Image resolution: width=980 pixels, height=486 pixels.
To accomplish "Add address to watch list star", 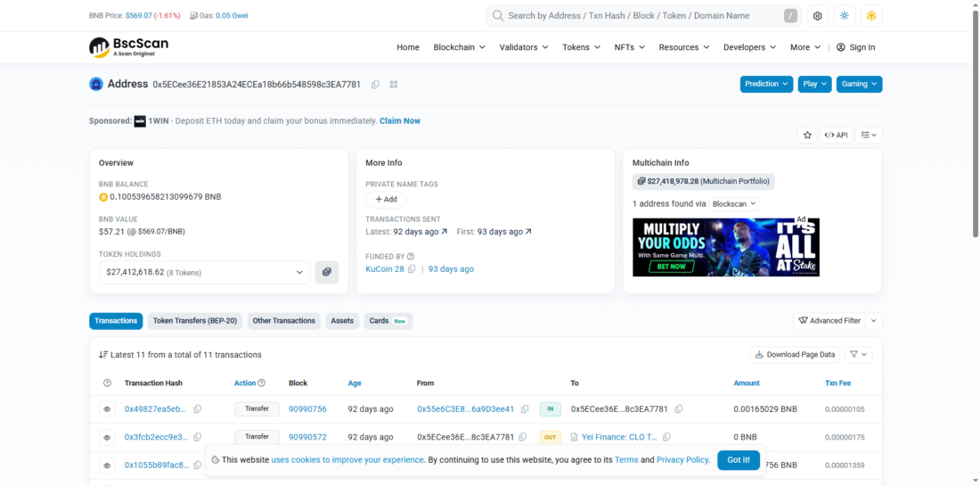I will tap(807, 136).
